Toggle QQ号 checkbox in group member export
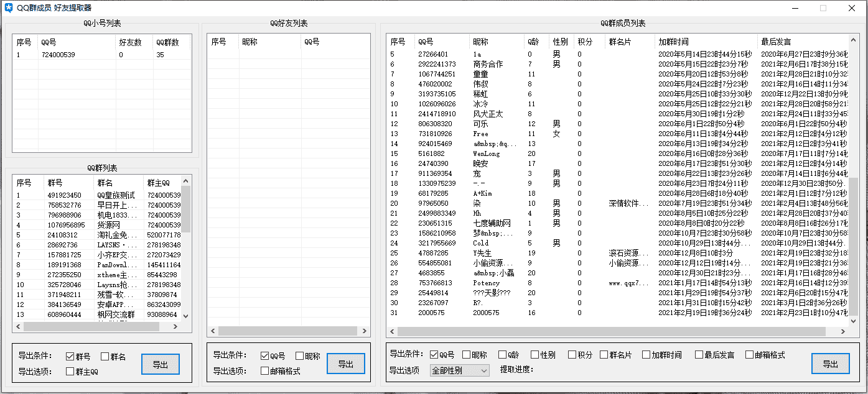This screenshot has width=868, height=394. (x=434, y=355)
